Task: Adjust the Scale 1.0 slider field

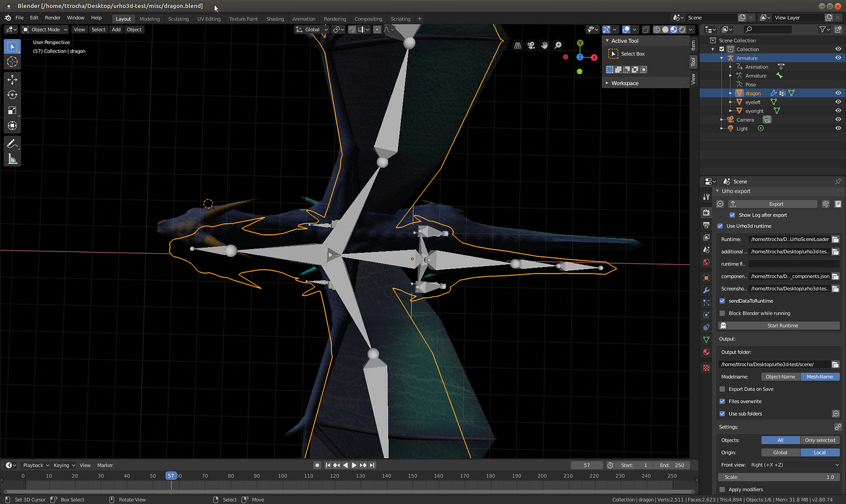Action: (x=779, y=477)
